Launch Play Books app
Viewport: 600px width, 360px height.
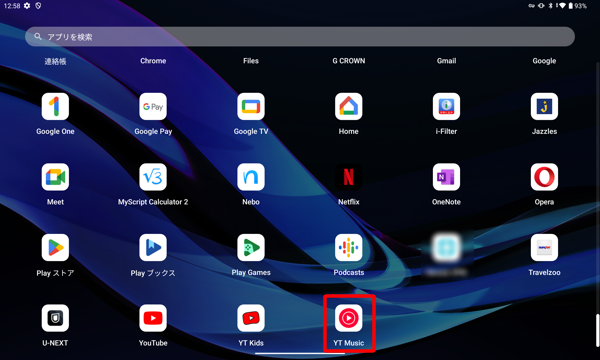coord(153,248)
